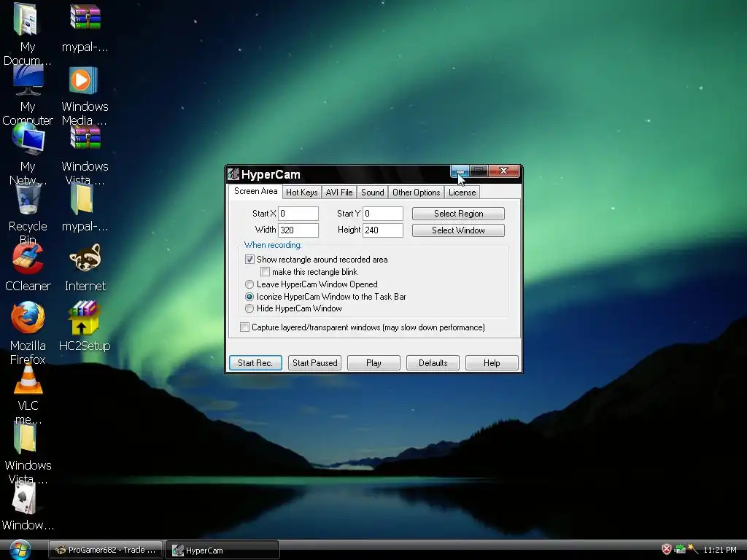
Task: Launch the Internet raccoon browser icon
Action: pyautogui.click(x=85, y=257)
